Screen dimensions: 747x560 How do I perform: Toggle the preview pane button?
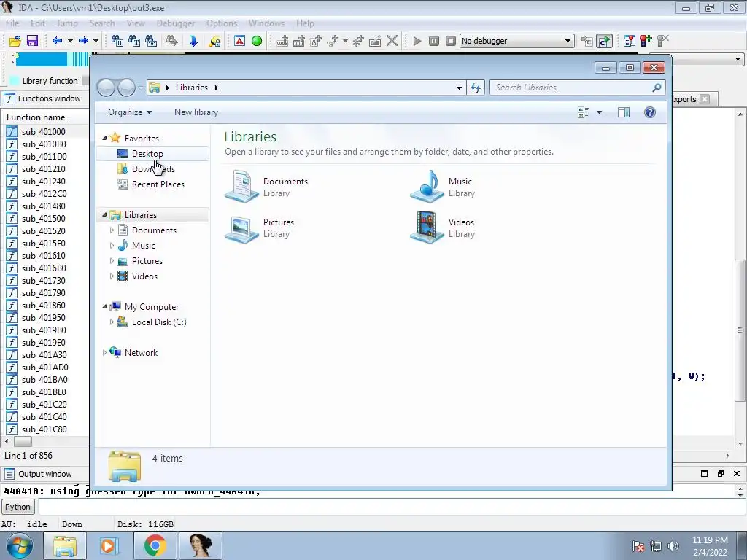[623, 112]
